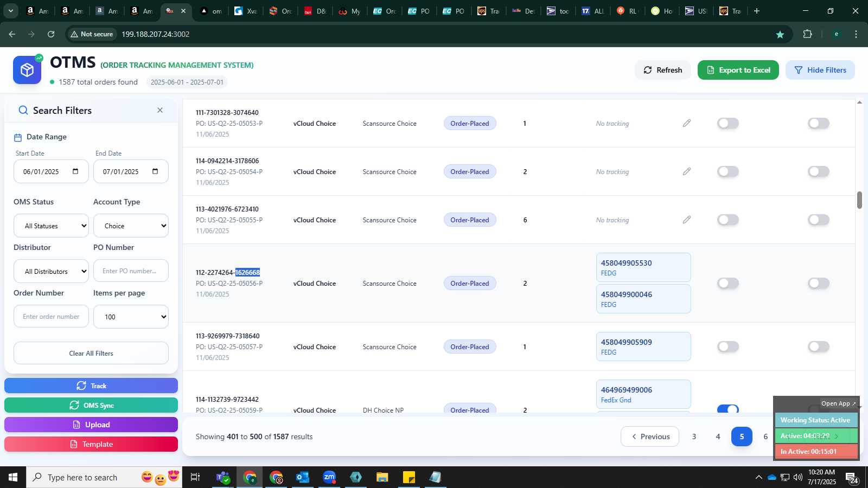This screenshot has height=488, width=868.
Task: Click the OMS Sync button
Action: [x=91, y=405]
